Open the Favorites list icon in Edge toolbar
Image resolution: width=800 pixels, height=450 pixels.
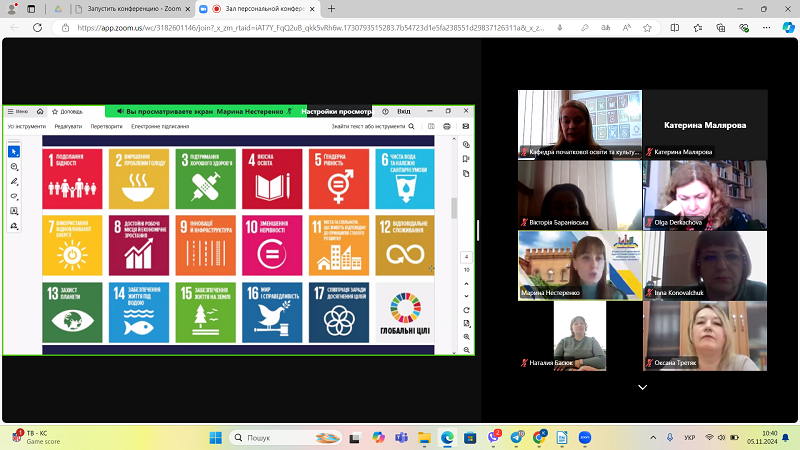tap(697, 28)
